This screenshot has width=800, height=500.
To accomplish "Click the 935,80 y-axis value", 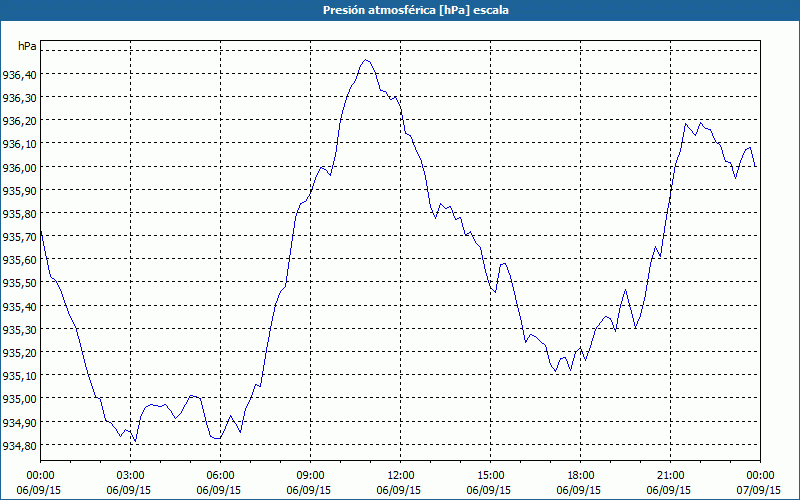I will (19, 214).
